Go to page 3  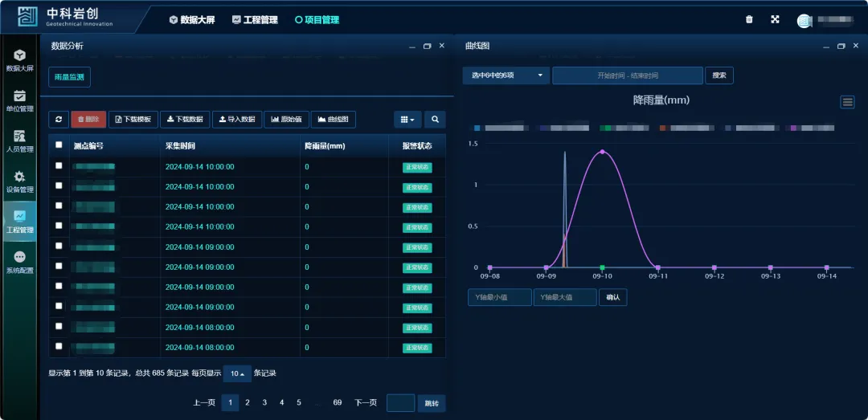tap(264, 403)
